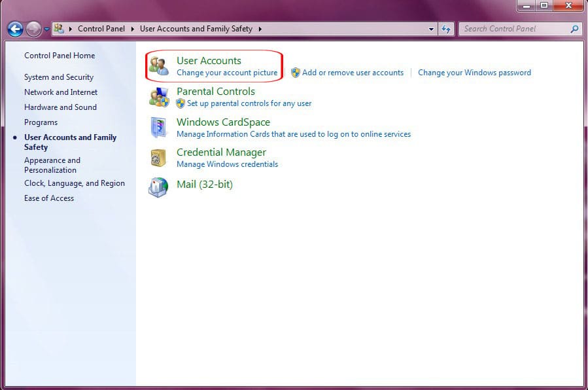Click the User Accounts icon
The image size is (588, 390).
pos(159,65)
